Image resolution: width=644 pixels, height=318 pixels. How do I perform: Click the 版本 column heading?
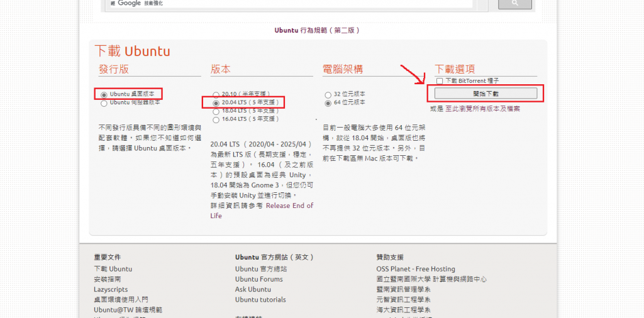coord(221,69)
